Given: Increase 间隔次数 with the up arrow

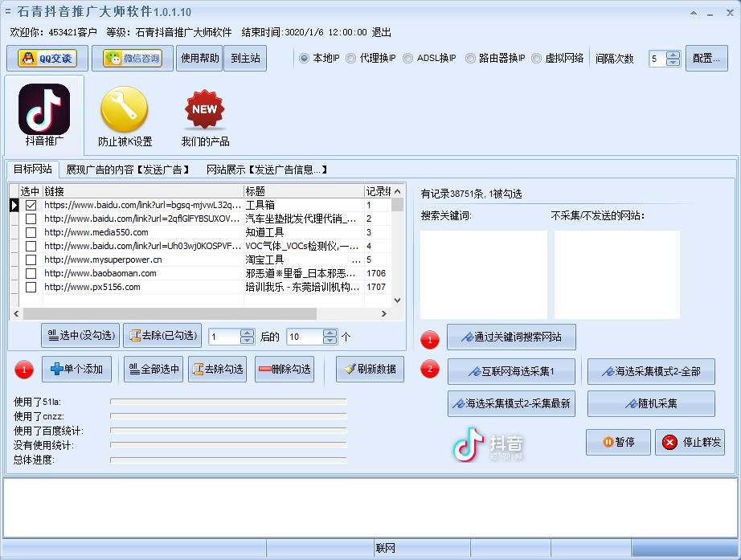Looking at the screenshot, I should pos(673,55).
